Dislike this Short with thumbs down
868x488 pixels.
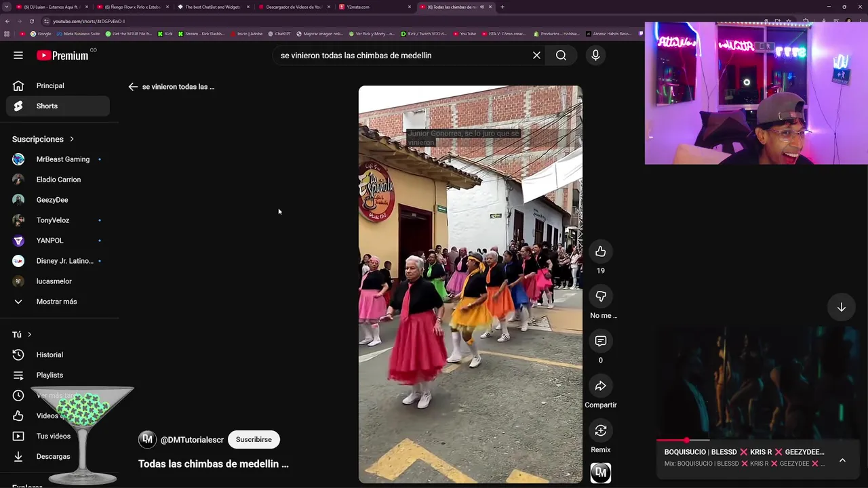point(600,296)
